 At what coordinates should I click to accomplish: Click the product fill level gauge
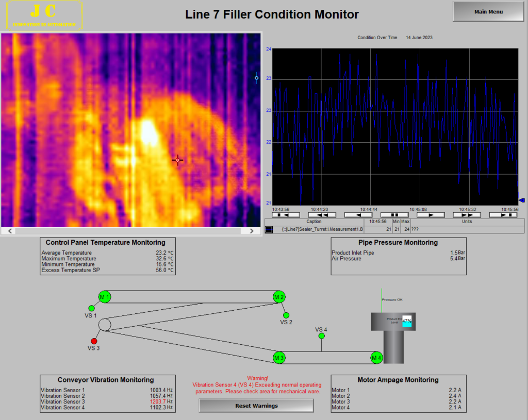coord(407,321)
